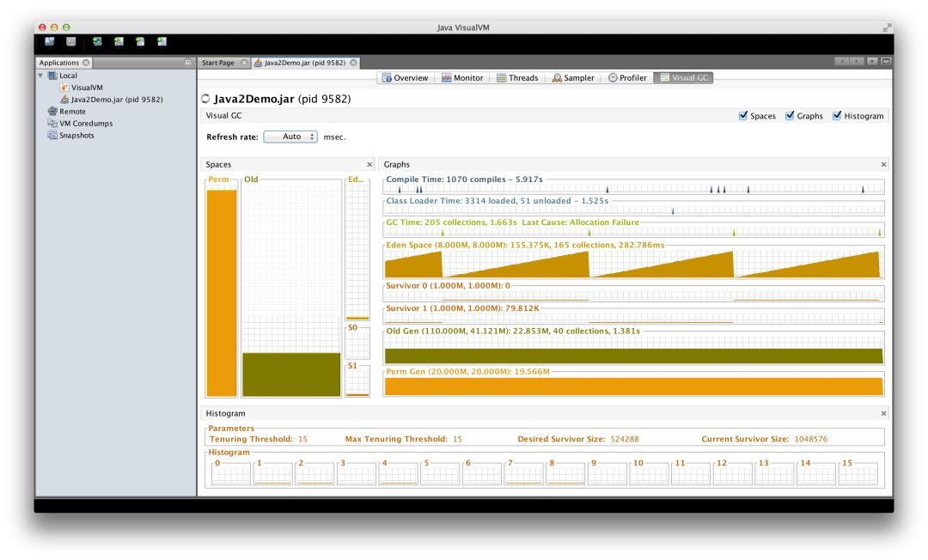Uncheck the Spaces checkbox
The image size is (928, 560).
[x=743, y=116]
